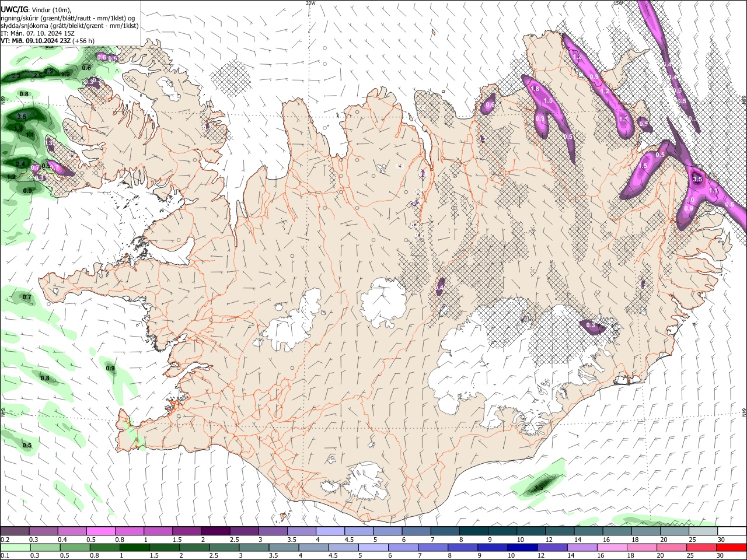Click bottom legend row swatch labeled 0.5

click(x=75, y=548)
